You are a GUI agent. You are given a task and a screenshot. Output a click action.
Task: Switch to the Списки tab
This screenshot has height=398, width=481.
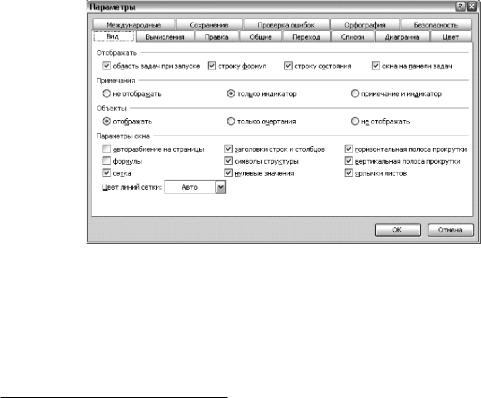pyautogui.click(x=353, y=37)
